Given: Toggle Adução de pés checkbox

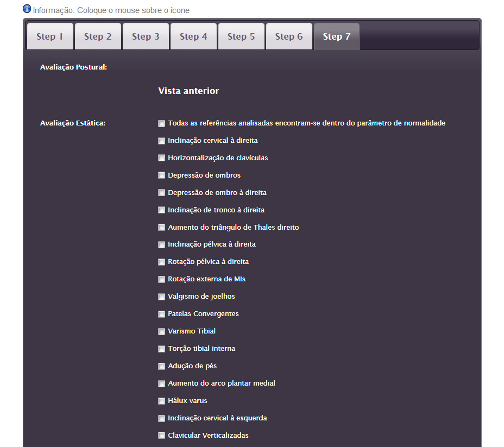Looking at the screenshot, I should tap(162, 366).
